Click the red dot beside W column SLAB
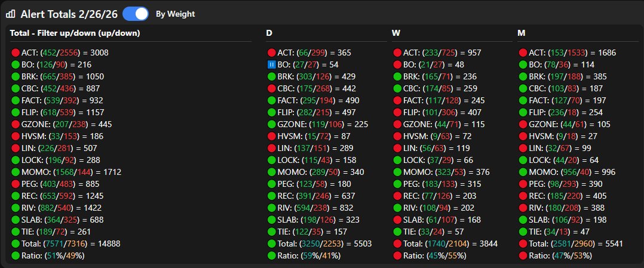644x268 pixels. (x=397, y=220)
